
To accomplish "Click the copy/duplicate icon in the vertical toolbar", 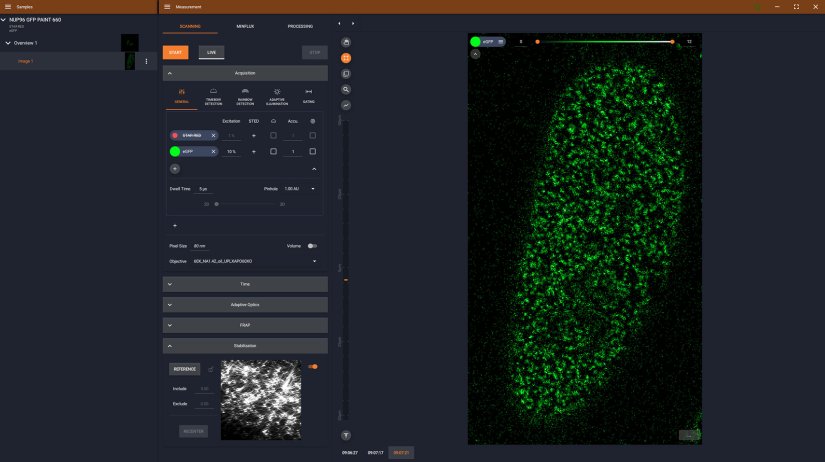I will (x=346, y=74).
